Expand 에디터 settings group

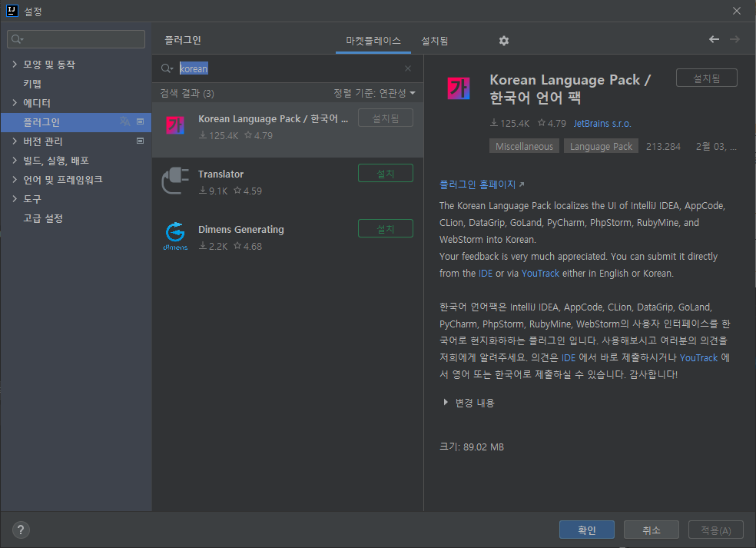[x=15, y=103]
